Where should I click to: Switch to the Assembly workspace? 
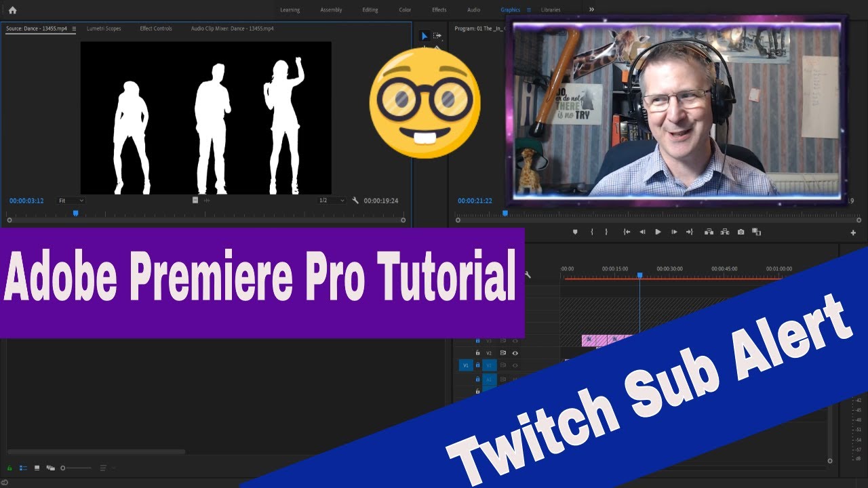click(331, 10)
